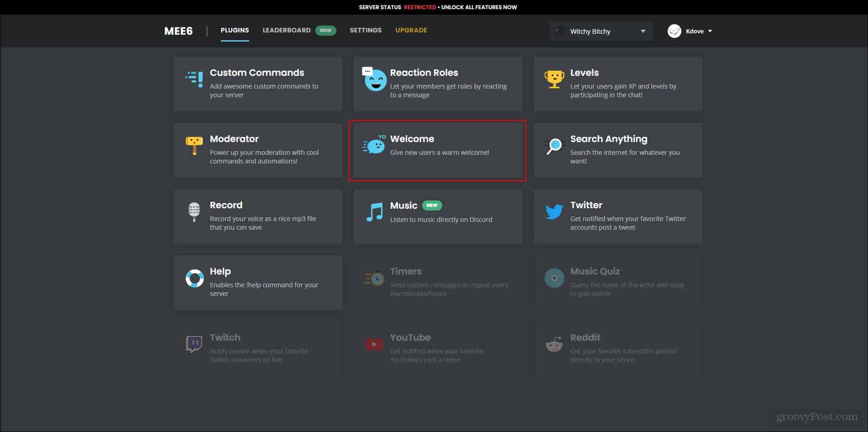Screen dimensions: 868x432
Task: Click 'Listen to music directly on Discord' text
Action: pyautogui.click(x=441, y=220)
